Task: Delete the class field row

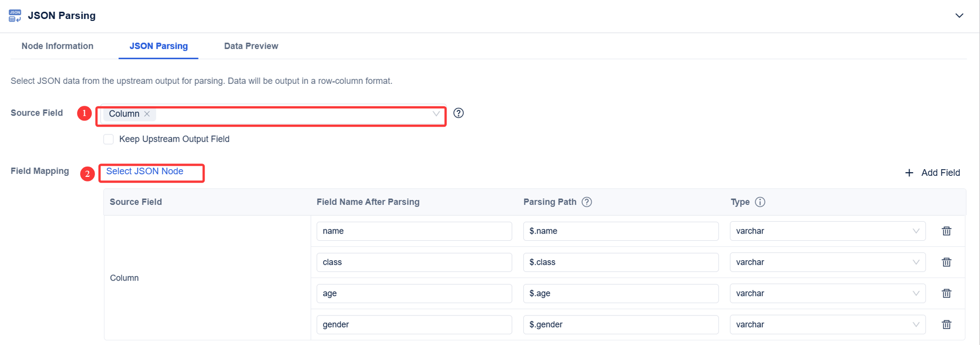Action: 946,262
